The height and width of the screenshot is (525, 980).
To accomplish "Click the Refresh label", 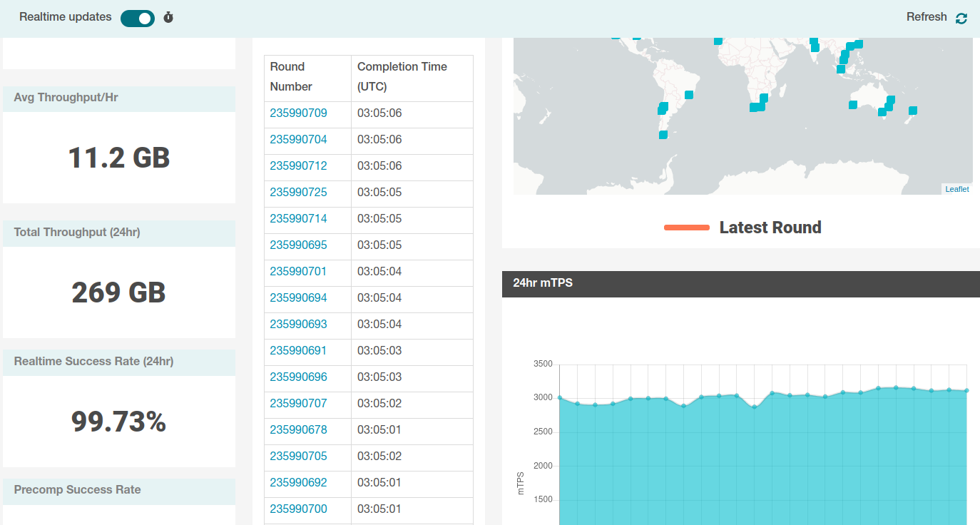I will click(x=927, y=17).
